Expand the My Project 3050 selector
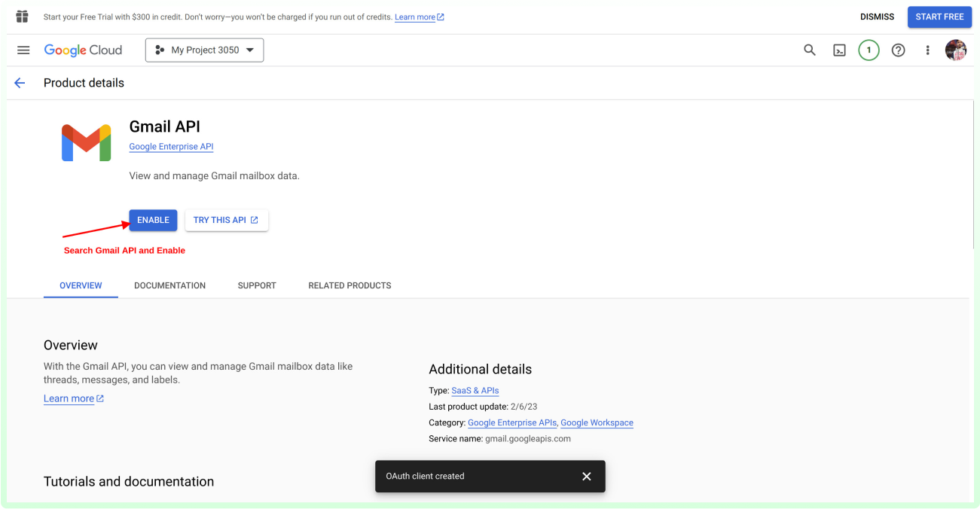Image resolution: width=980 pixels, height=509 pixels. coord(204,50)
